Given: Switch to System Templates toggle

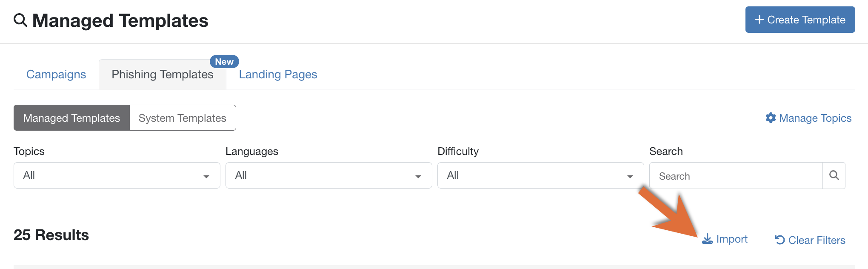Looking at the screenshot, I should [183, 118].
